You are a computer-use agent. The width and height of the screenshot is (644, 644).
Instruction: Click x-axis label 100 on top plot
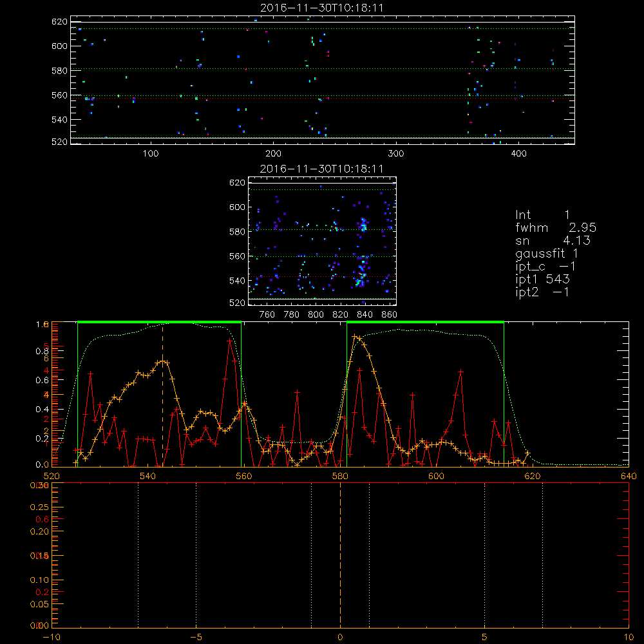pyautogui.click(x=151, y=153)
